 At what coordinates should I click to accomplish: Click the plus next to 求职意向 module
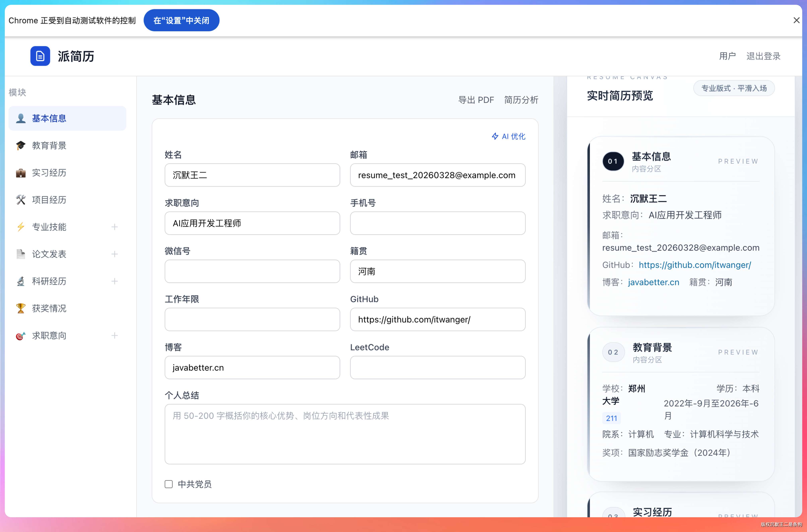(115, 336)
